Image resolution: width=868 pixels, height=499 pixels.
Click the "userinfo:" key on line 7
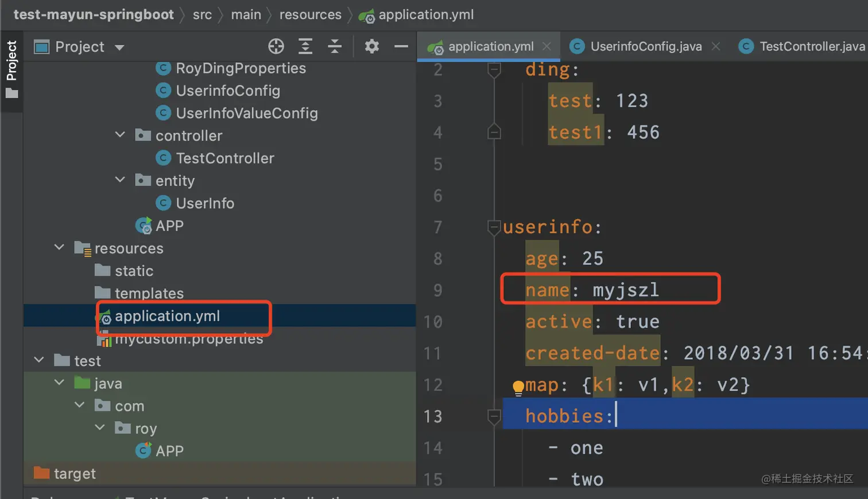552,227
